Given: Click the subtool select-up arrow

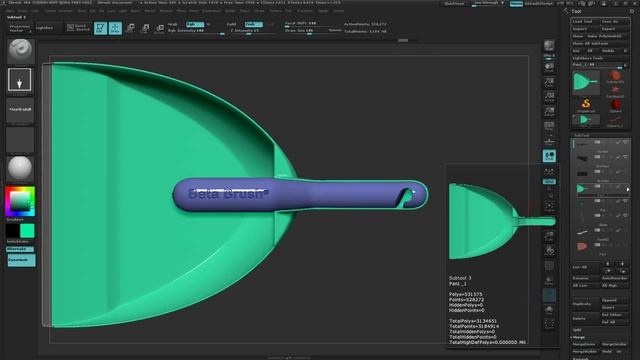Looking at the screenshot, I should 607,264.
